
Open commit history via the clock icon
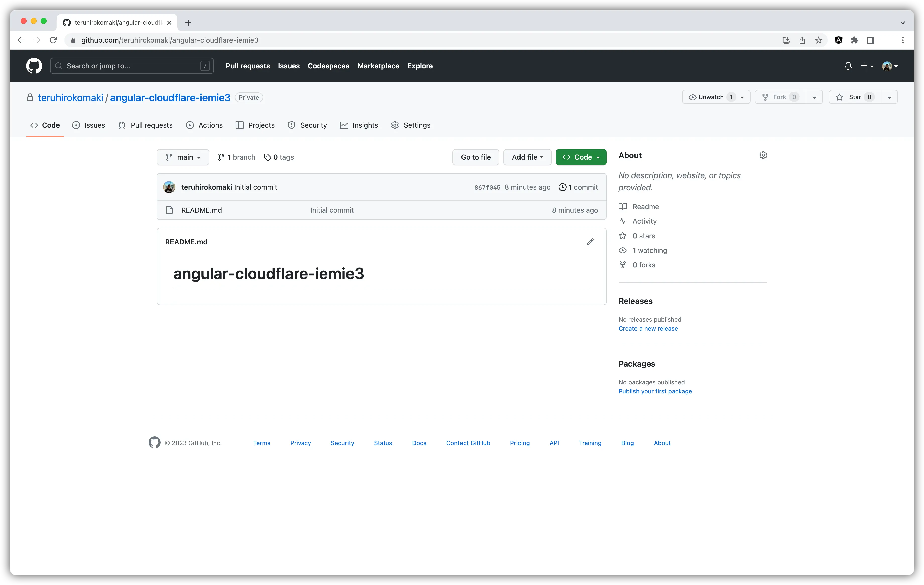(562, 187)
